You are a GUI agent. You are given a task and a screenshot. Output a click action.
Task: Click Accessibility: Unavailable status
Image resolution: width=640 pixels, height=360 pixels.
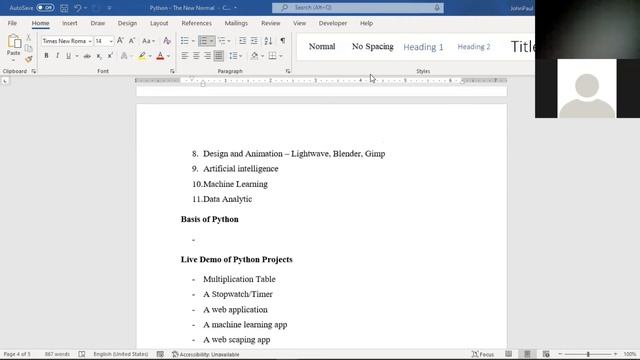click(206, 354)
